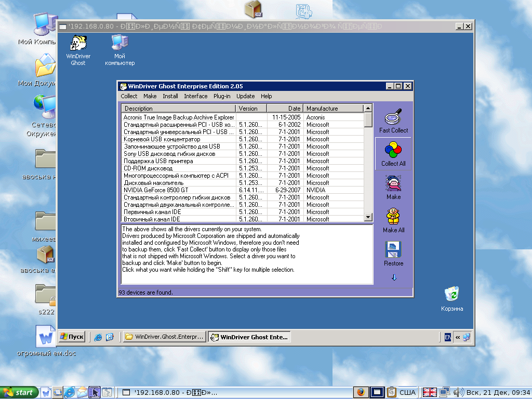The image size is (532, 399).
Task: Expand hidden tray icons chevron
Action: (x=458, y=337)
